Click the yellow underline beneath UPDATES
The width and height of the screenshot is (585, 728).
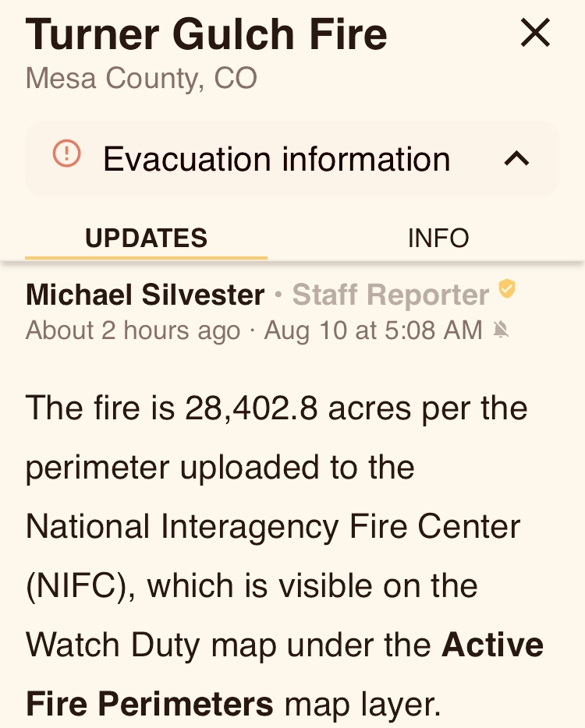tap(146, 256)
